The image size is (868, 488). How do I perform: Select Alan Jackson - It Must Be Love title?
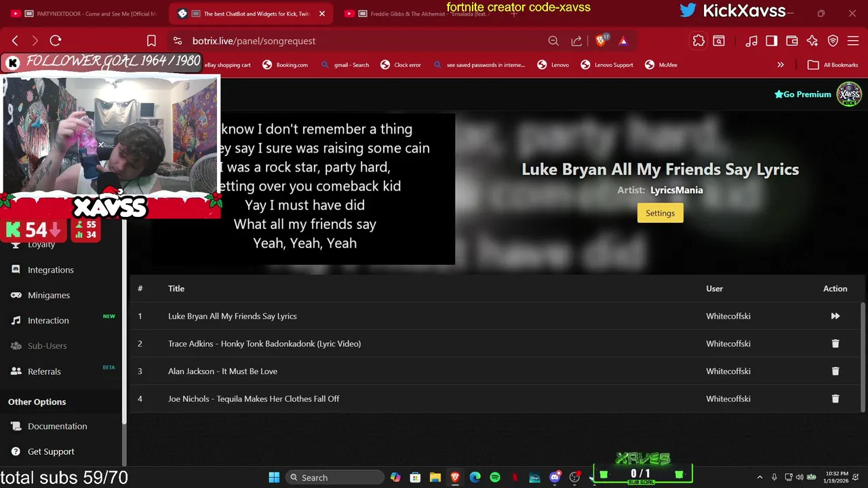222,371
